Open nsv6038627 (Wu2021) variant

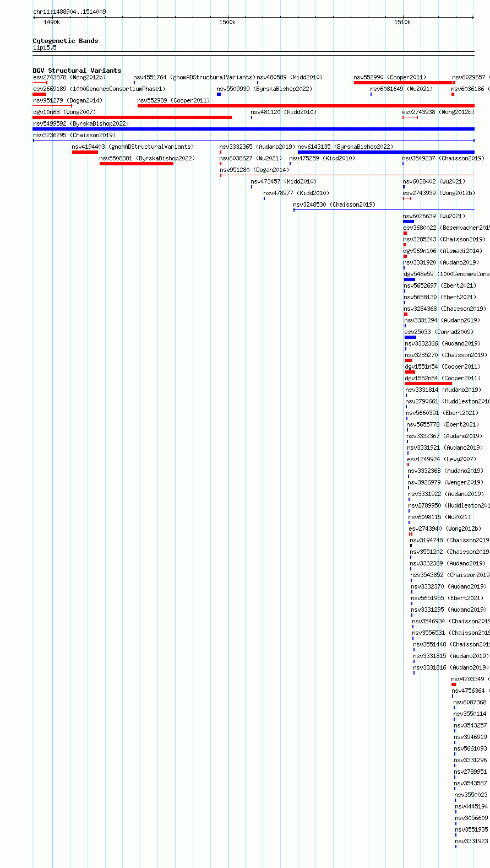[x=251, y=158]
